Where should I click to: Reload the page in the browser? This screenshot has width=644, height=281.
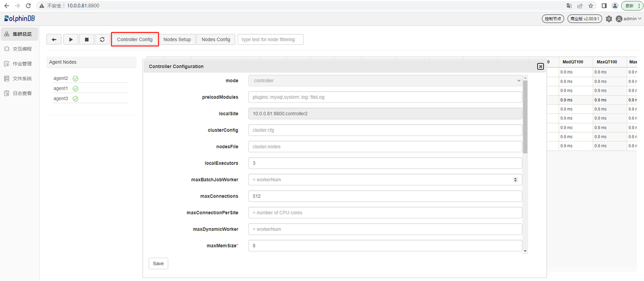[x=28, y=6]
